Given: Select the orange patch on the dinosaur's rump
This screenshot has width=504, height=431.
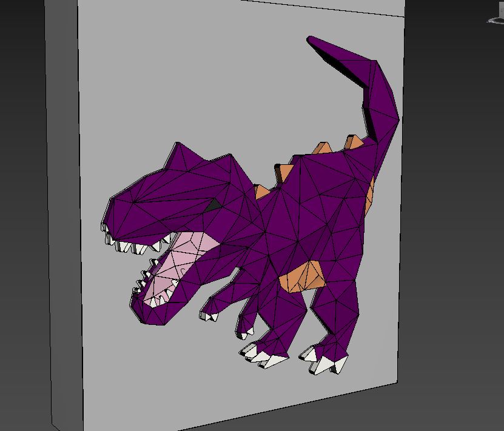Looking at the screenshot, I should coord(369,194).
